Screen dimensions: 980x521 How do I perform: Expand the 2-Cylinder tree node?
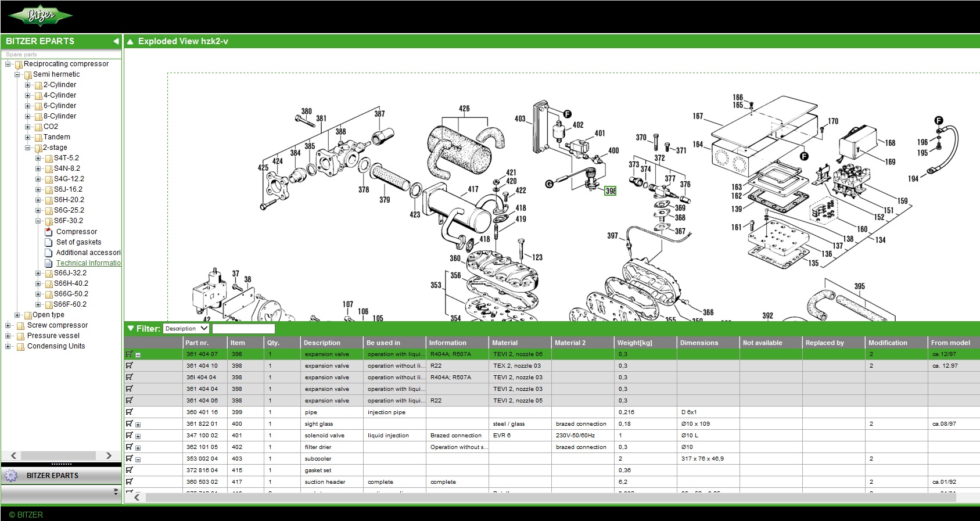point(27,85)
